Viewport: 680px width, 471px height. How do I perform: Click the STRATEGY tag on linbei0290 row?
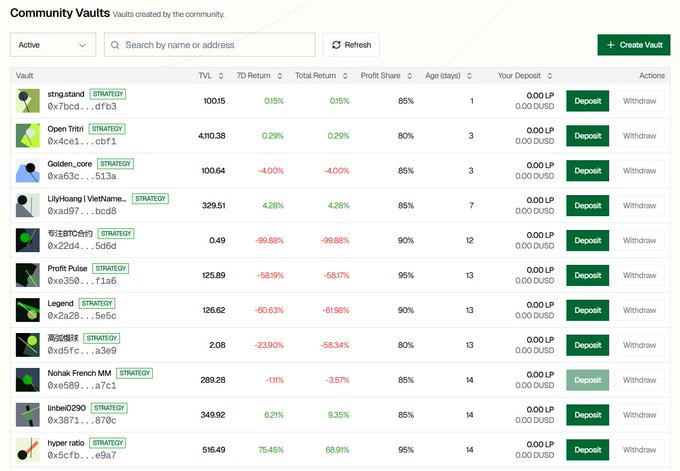click(x=109, y=408)
